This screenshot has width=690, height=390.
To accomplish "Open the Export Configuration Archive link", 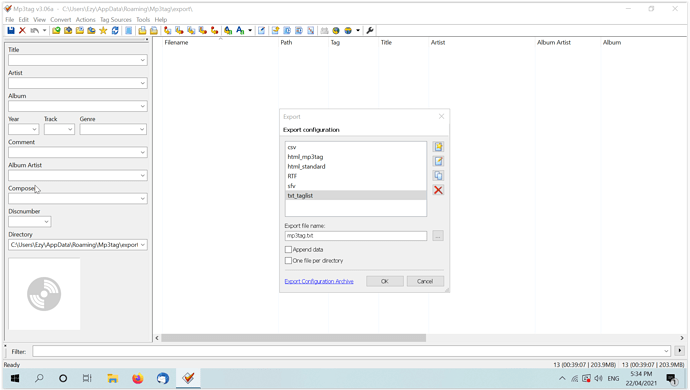I will [x=319, y=281].
